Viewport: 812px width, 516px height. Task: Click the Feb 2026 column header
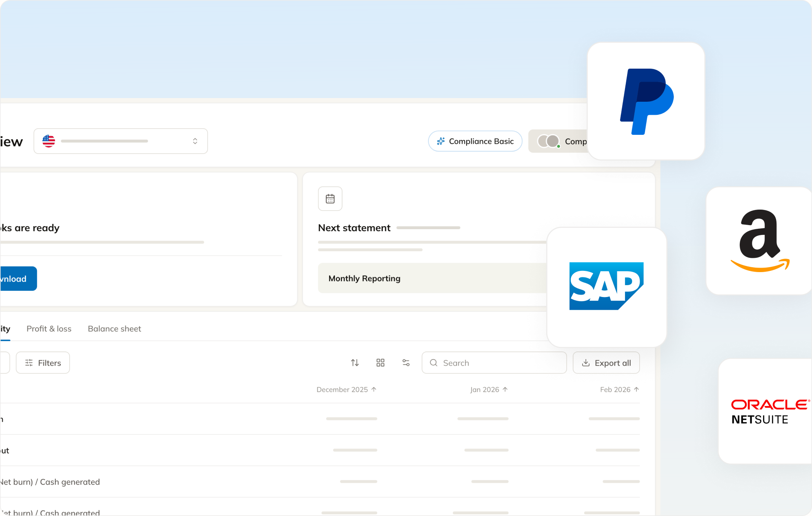pyautogui.click(x=620, y=389)
